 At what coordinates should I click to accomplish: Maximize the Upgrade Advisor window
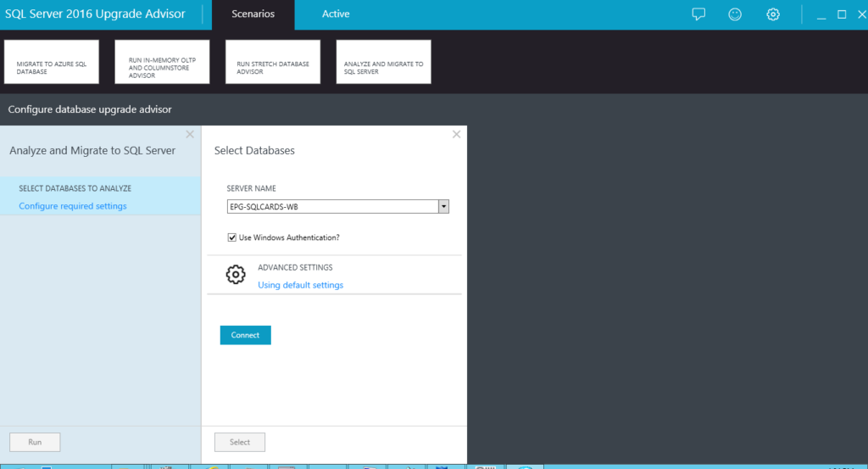pos(842,14)
